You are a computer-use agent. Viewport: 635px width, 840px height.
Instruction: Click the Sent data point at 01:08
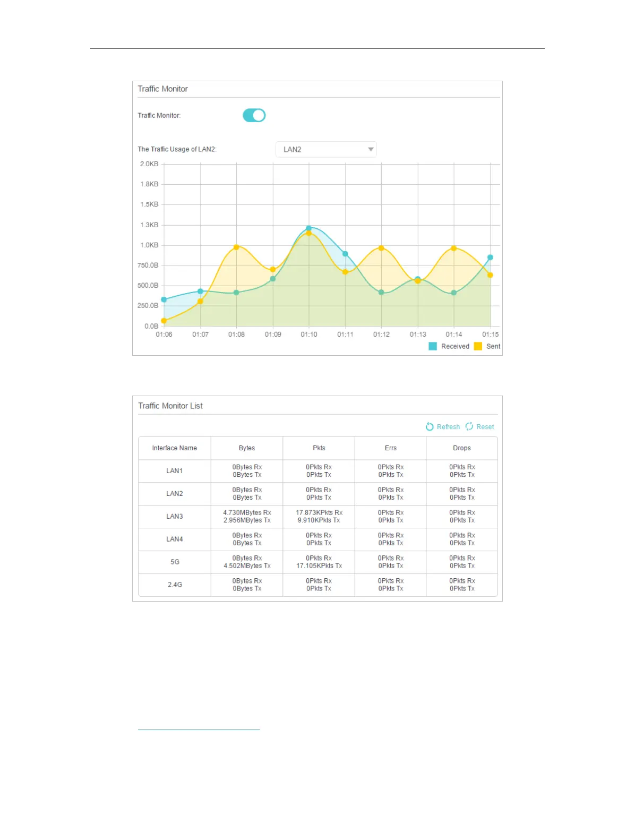(236, 247)
